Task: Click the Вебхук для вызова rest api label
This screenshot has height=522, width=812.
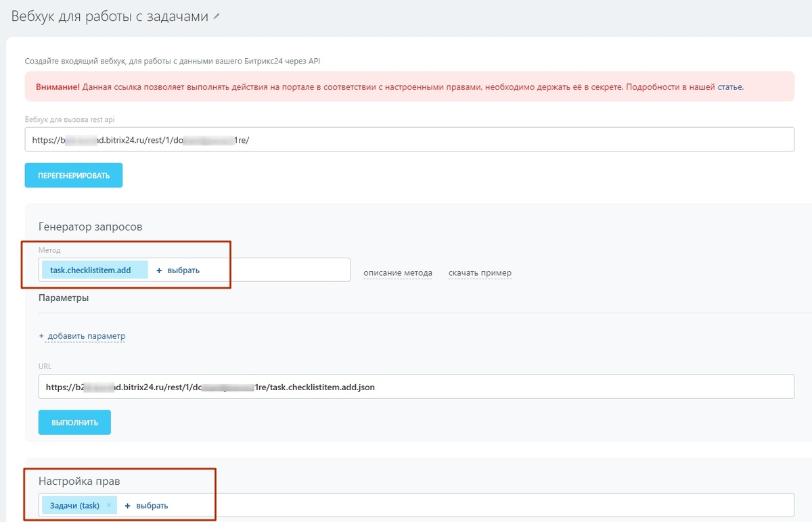Action: coord(70,120)
